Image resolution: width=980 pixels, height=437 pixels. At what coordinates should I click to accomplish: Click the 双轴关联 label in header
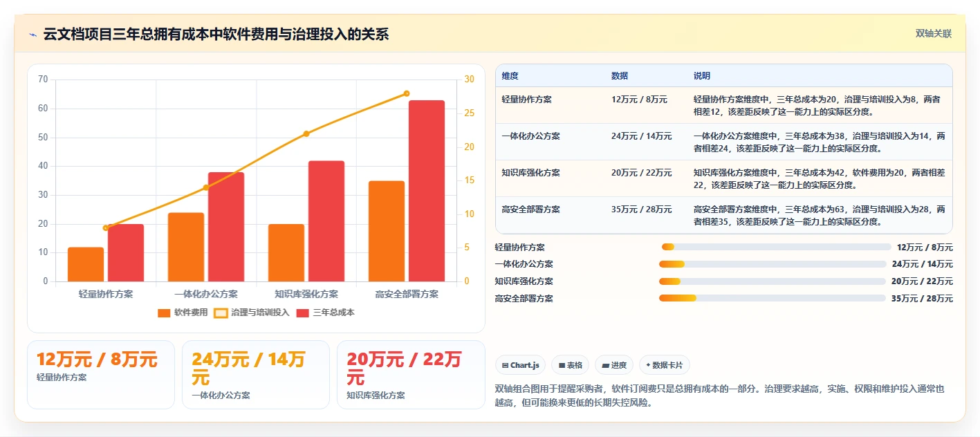pos(934,34)
